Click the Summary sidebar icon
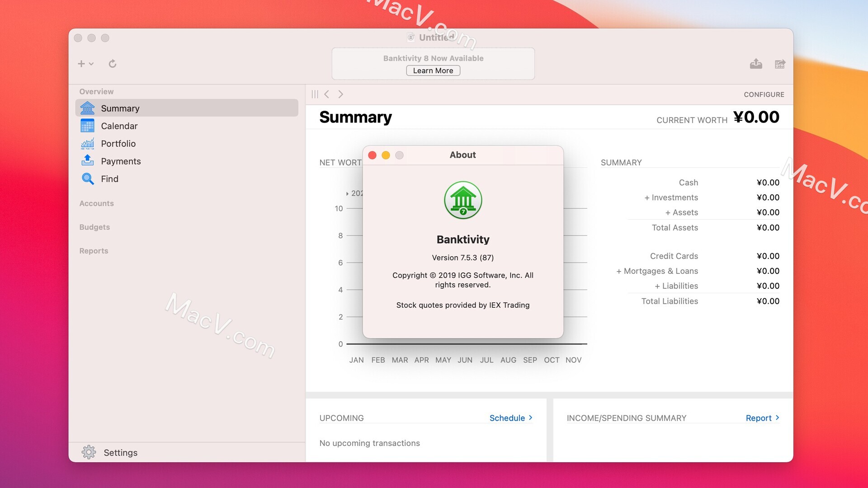Viewport: 868px width, 488px height. (x=88, y=108)
